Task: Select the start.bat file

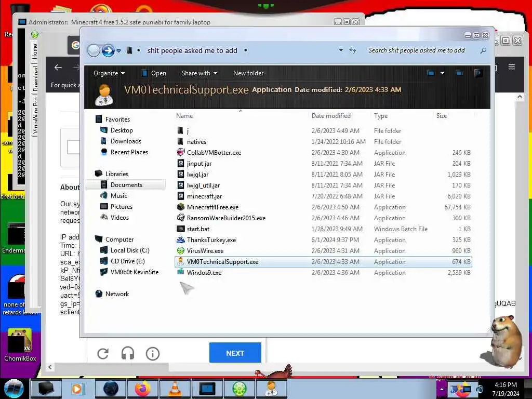Action: [x=323, y=229]
